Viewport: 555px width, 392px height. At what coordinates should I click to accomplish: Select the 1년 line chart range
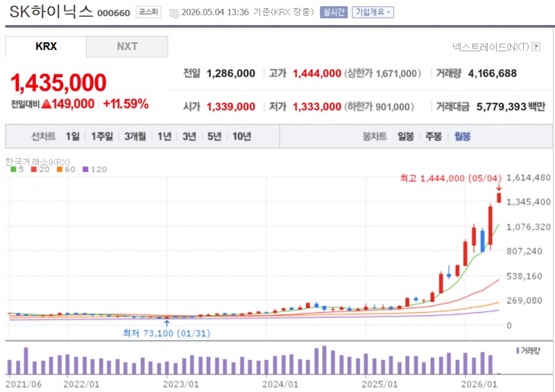click(x=164, y=136)
